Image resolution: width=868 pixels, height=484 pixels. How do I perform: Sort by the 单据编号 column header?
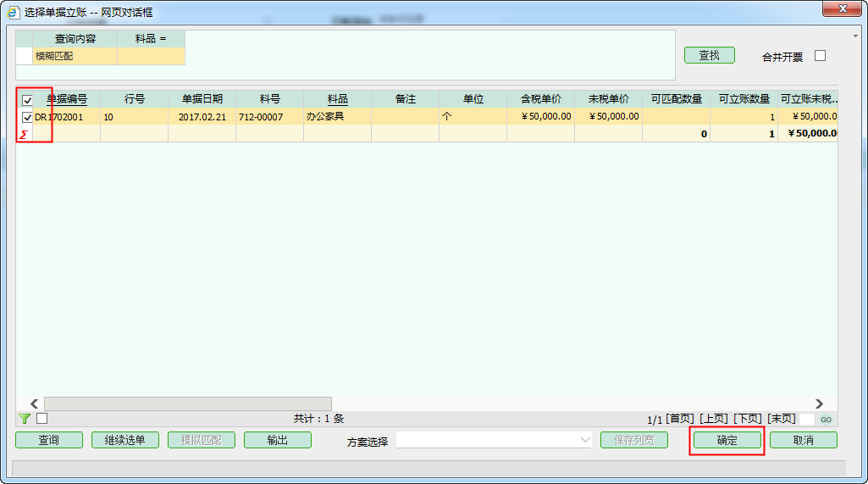pos(66,99)
